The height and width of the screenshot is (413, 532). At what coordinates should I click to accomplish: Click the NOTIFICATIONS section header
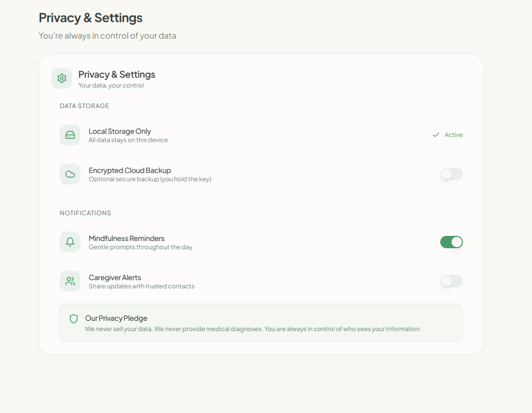[86, 213]
